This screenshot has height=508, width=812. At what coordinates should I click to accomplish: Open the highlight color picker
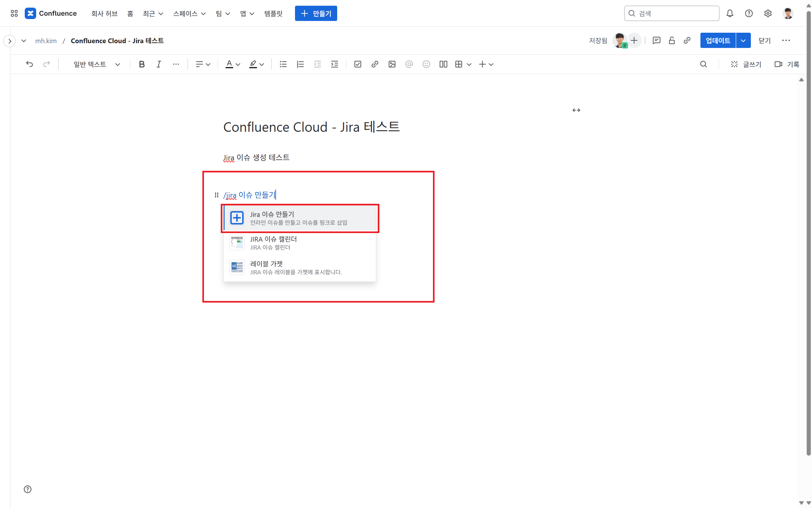pos(257,64)
